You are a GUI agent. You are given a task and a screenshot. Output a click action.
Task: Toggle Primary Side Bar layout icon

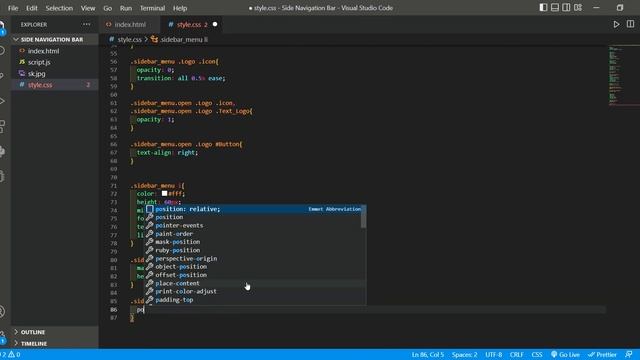point(543,8)
